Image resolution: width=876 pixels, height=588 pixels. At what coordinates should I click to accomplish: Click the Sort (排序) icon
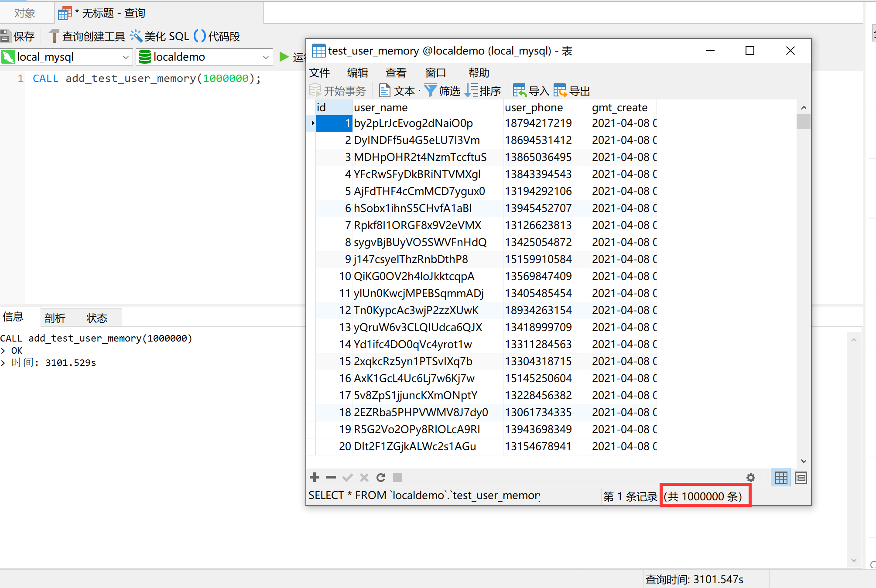pyautogui.click(x=472, y=91)
